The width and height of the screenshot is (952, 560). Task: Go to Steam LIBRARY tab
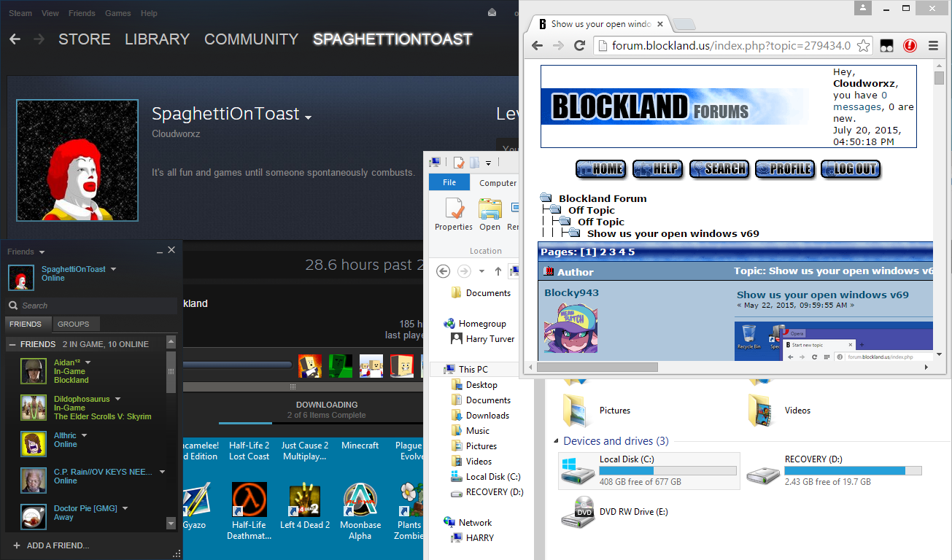[157, 39]
